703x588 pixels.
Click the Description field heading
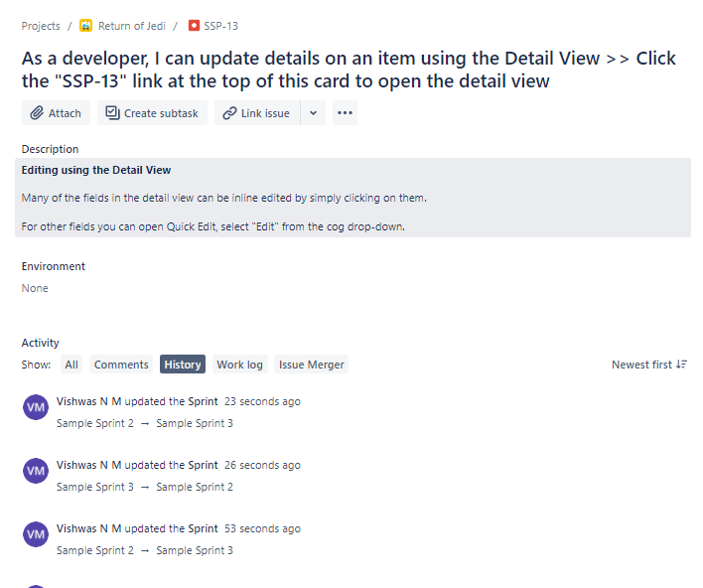(50, 149)
